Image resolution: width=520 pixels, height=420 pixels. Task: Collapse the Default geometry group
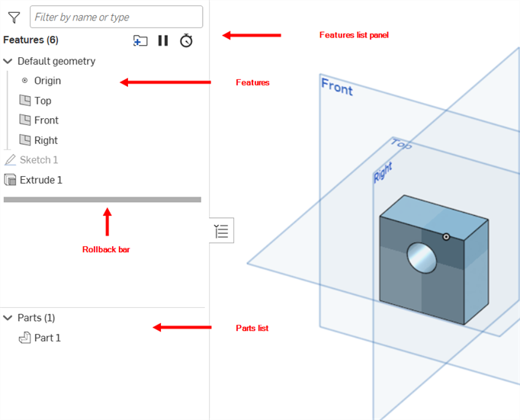click(x=8, y=61)
